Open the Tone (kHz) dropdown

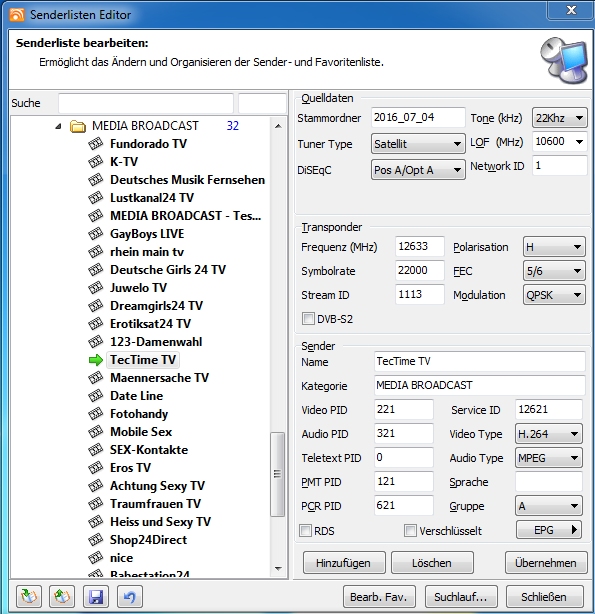point(559,118)
